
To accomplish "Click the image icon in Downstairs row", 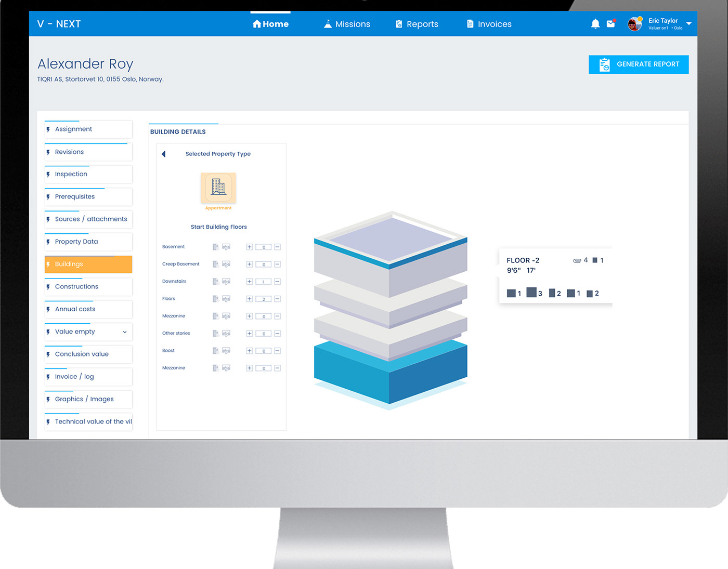I will pos(226,282).
